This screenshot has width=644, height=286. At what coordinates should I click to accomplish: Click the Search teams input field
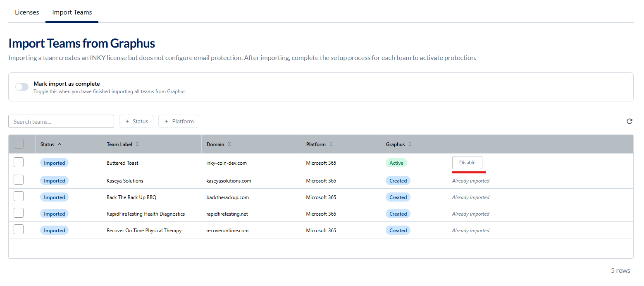coord(61,121)
